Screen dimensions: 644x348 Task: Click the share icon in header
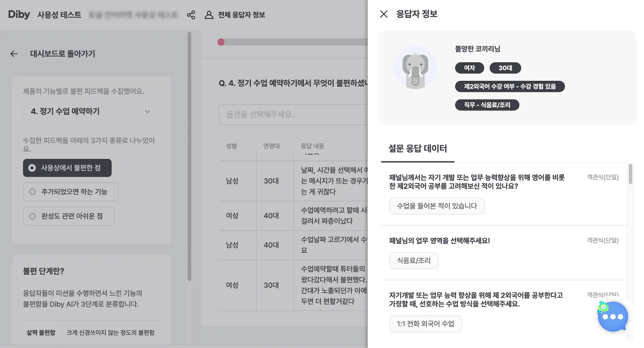[x=191, y=15]
